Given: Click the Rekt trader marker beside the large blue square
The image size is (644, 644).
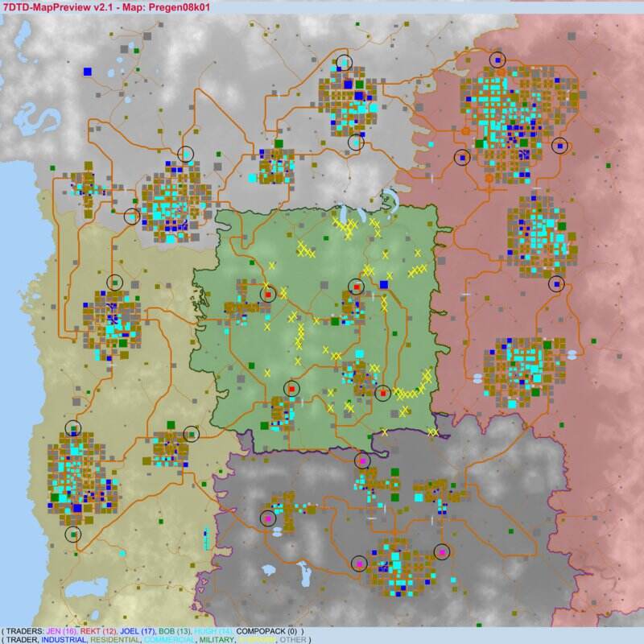Looking at the screenshot, I should click(x=357, y=287).
